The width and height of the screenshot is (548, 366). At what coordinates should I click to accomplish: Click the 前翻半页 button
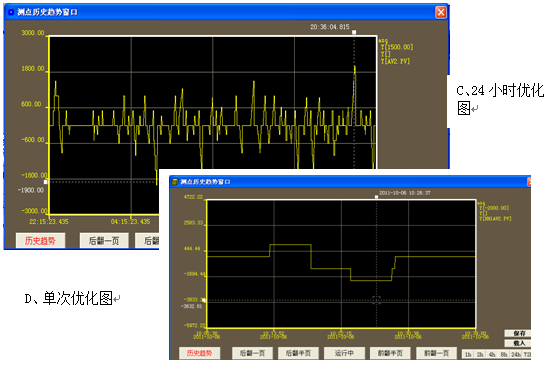pos(390,353)
